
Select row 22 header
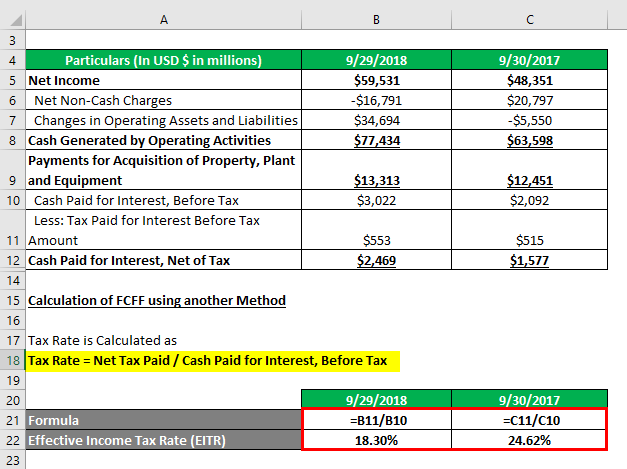coord(12,440)
